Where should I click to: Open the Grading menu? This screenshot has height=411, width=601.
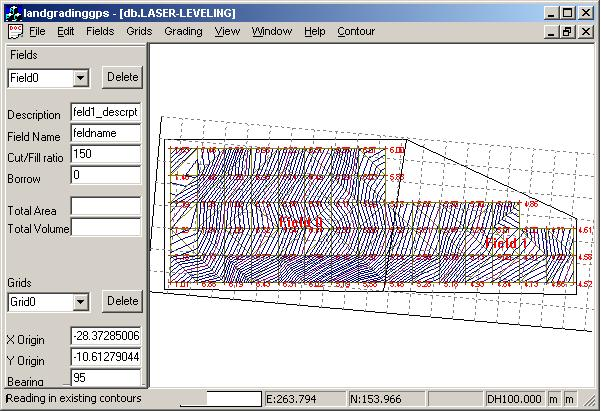point(183,31)
